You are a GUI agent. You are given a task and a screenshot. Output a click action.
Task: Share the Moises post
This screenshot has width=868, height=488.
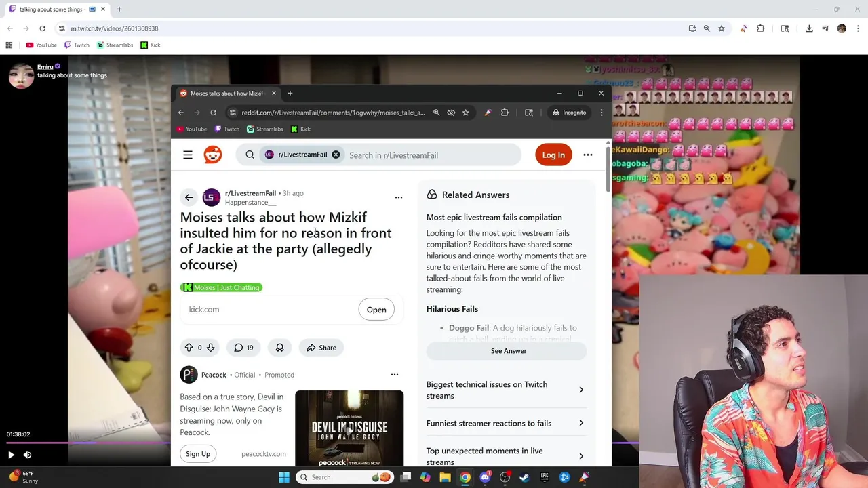point(321,348)
